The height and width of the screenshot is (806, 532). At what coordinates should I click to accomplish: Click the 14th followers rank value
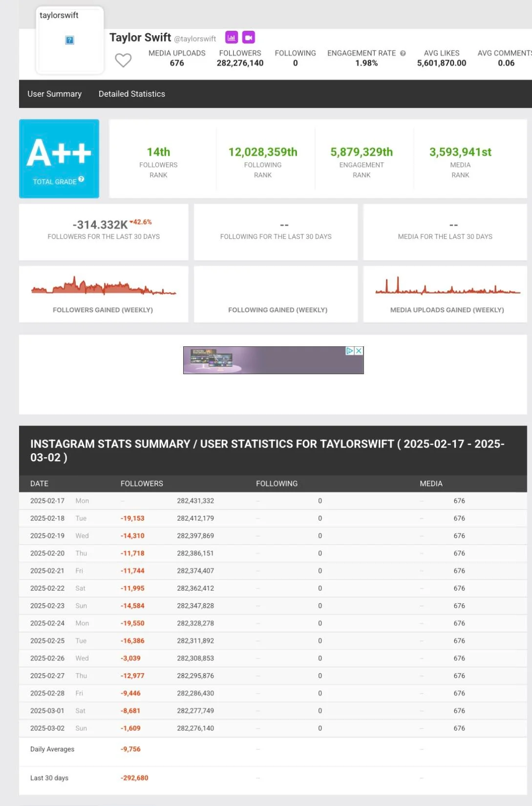click(159, 152)
